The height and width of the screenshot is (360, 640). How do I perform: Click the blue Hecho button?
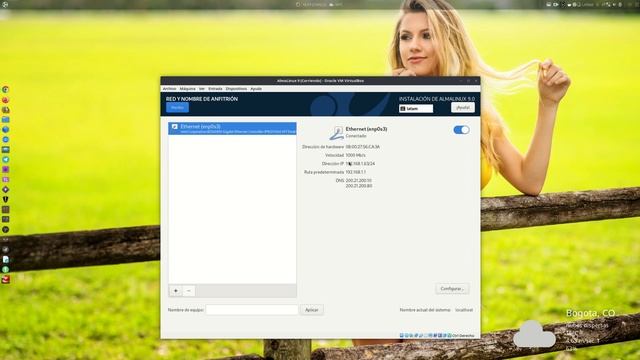click(x=177, y=107)
